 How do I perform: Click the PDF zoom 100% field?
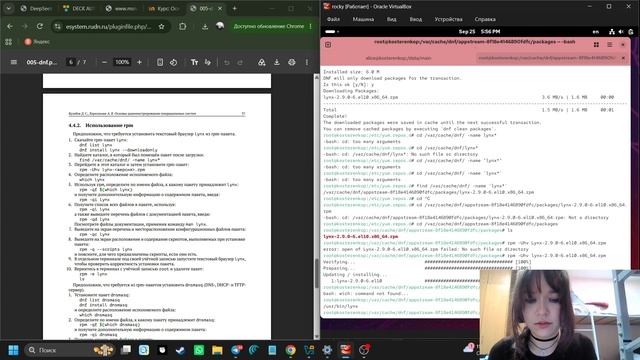122,62
